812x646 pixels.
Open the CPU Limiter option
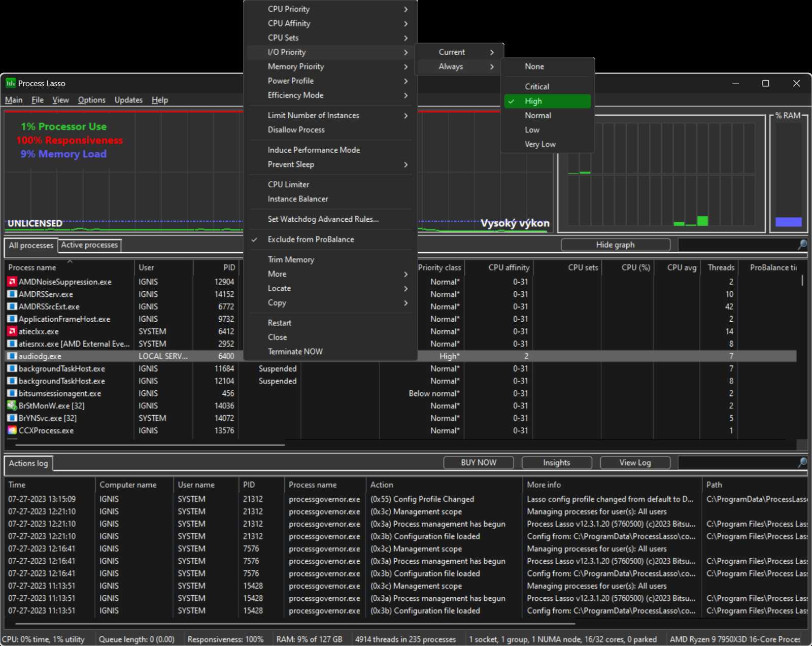330,185
